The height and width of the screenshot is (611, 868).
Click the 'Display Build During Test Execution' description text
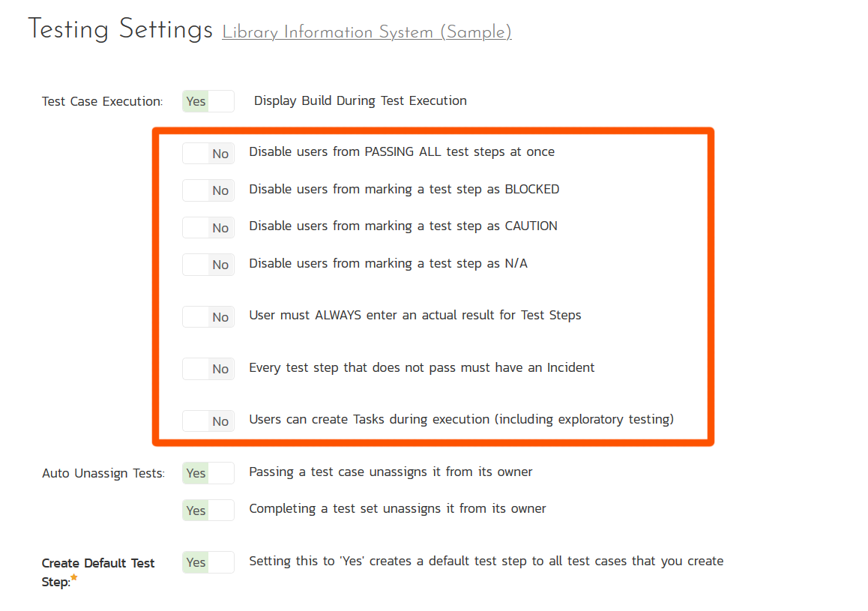click(x=360, y=100)
